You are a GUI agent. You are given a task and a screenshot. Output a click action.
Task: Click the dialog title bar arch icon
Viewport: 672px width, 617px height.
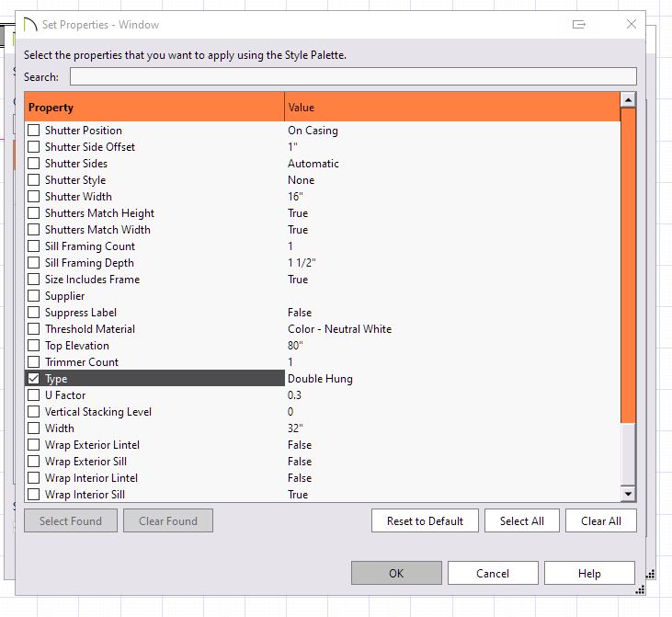29,25
